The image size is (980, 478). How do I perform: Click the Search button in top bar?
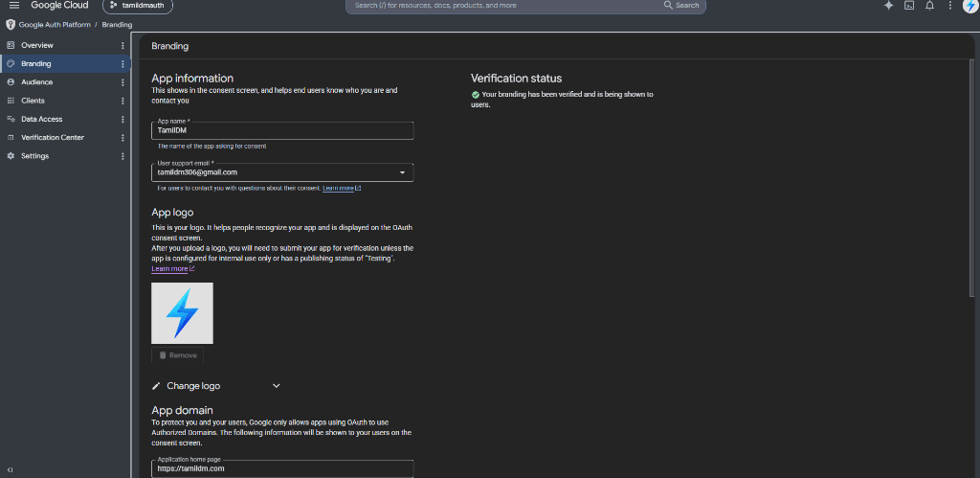[x=681, y=5]
